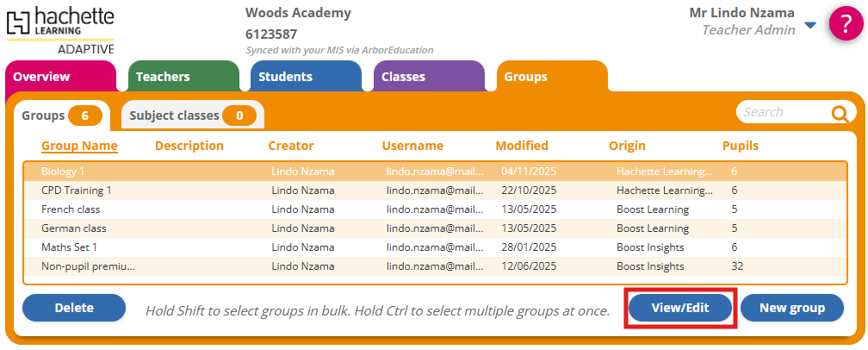Open the Classes tab
The height and width of the screenshot is (350, 868).
[403, 77]
